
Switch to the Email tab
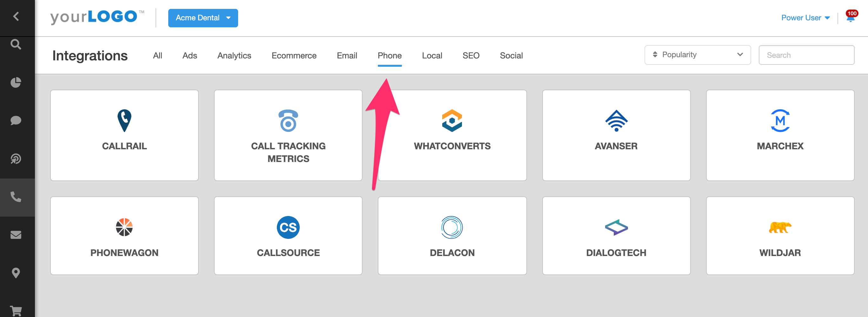[347, 56]
